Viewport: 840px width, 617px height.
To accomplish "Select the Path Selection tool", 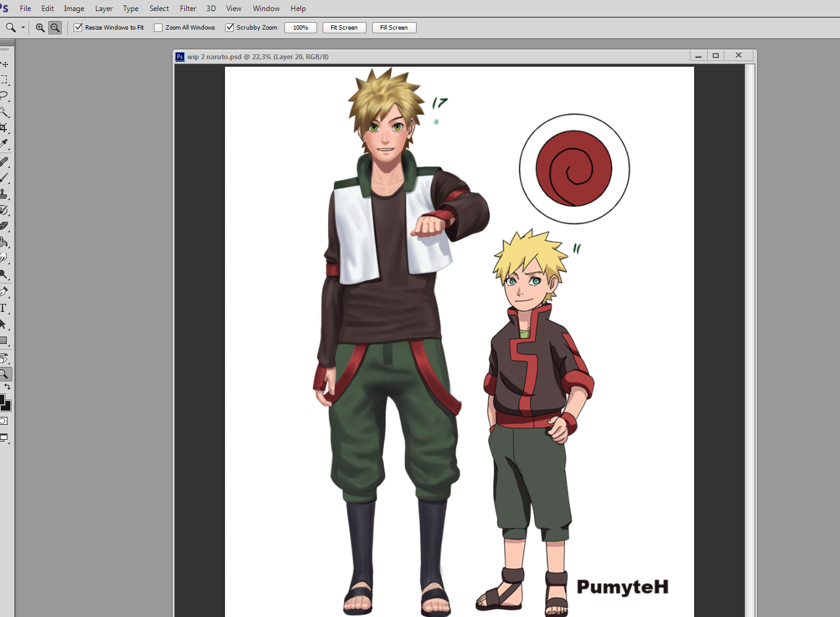I will pyautogui.click(x=5, y=324).
